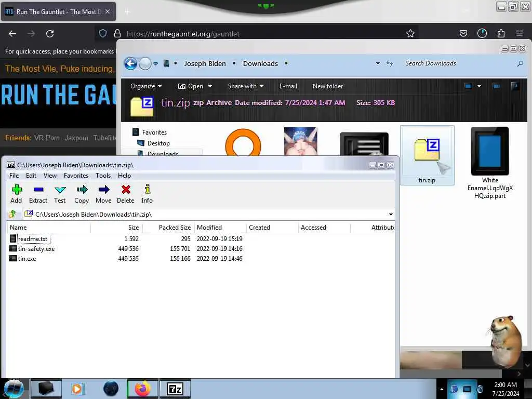
Task: Select readme.txt in the archive list
Action: [33, 239]
